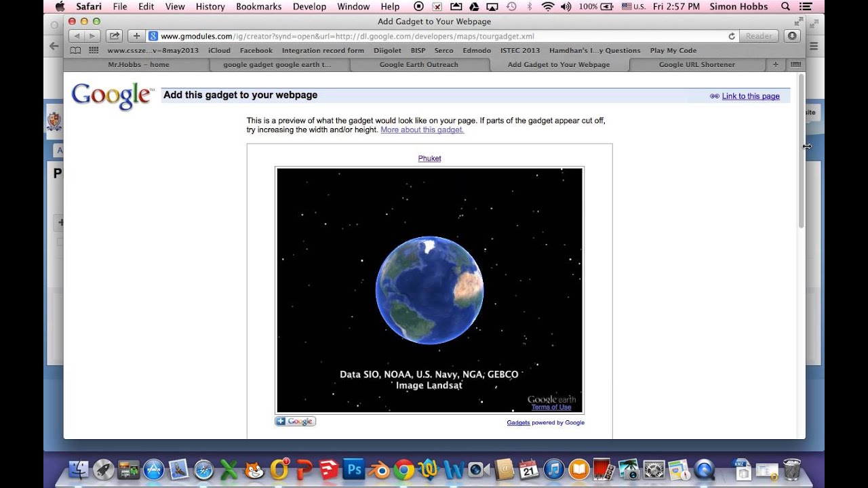Click the Link to this page link
This screenshot has width=868, height=488.
click(x=751, y=96)
